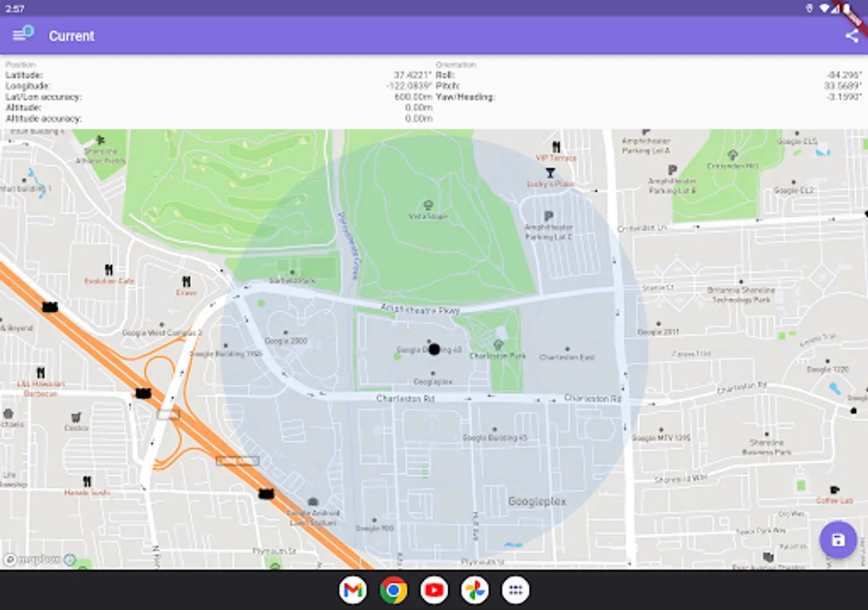Screen dimensions: 868x610
Task: Tap the Wi-Fi icon in the status bar
Action: 824,8
